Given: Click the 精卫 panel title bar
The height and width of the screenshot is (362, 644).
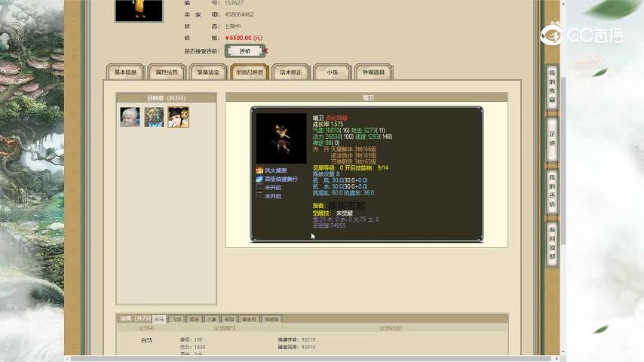Looking at the screenshot, I should pyautogui.click(x=366, y=97).
